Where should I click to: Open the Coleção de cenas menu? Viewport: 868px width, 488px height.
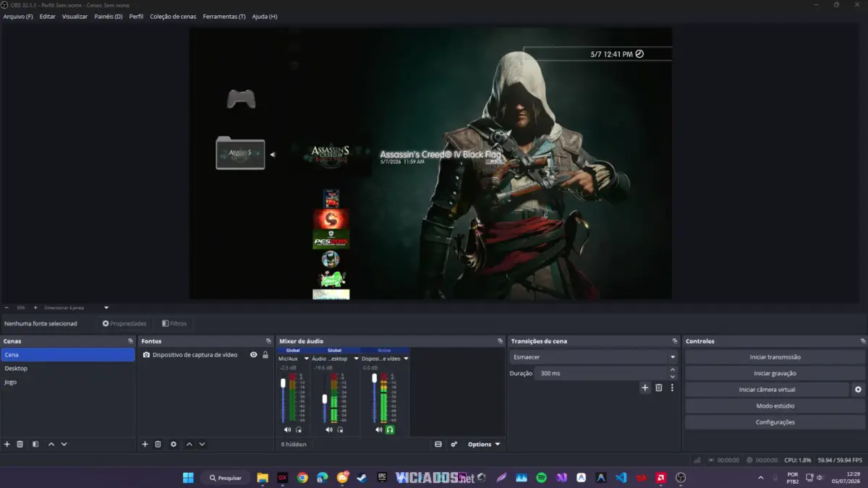click(x=174, y=16)
